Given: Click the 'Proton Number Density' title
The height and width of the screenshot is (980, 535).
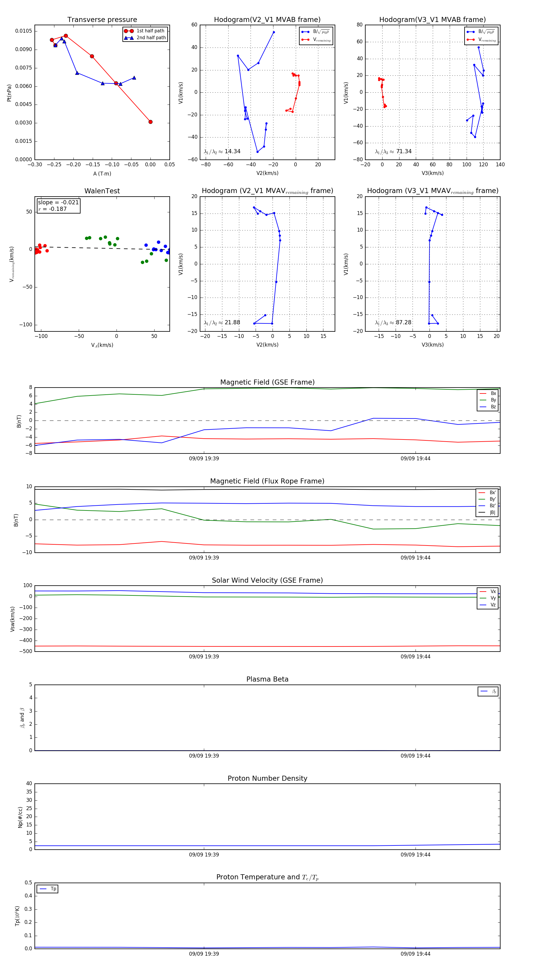Looking at the screenshot, I should coord(267,778).
